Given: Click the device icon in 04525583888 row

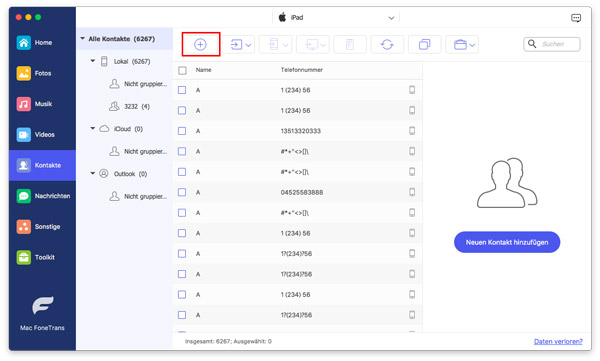Looking at the screenshot, I should tap(412, 192).
